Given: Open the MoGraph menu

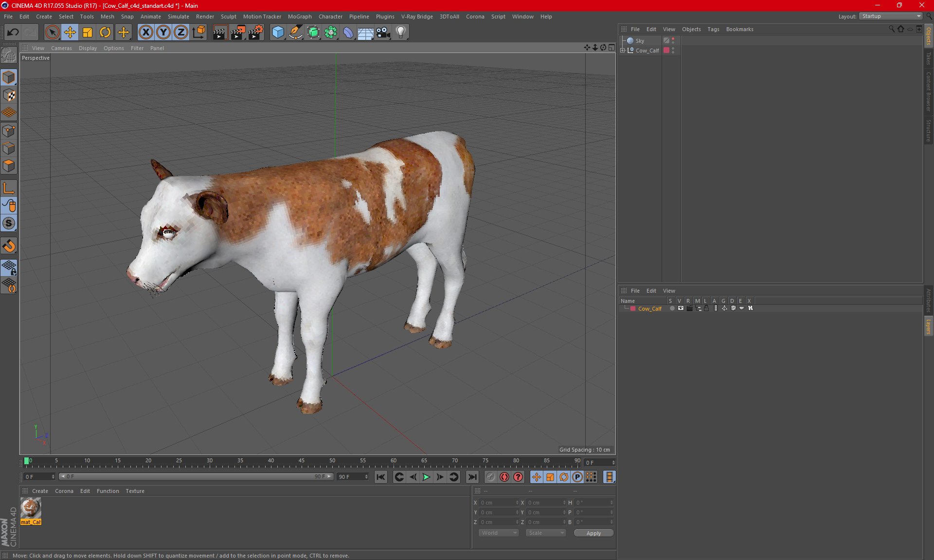Looking at the screenshot, I should coord(300,17).
